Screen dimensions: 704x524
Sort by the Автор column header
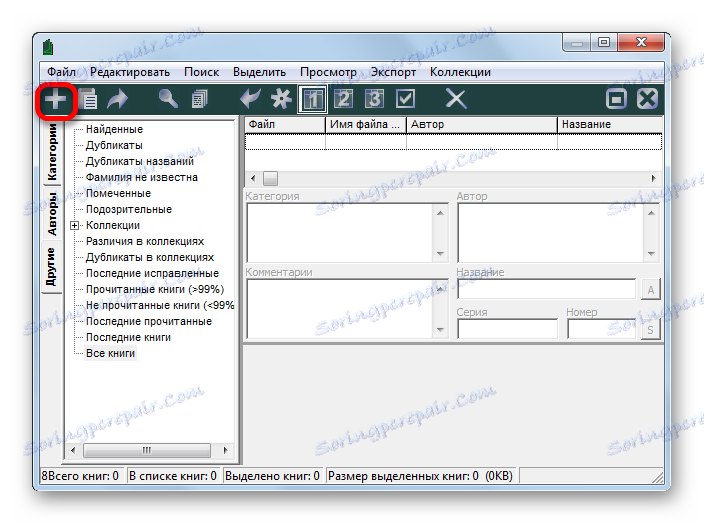481,124
